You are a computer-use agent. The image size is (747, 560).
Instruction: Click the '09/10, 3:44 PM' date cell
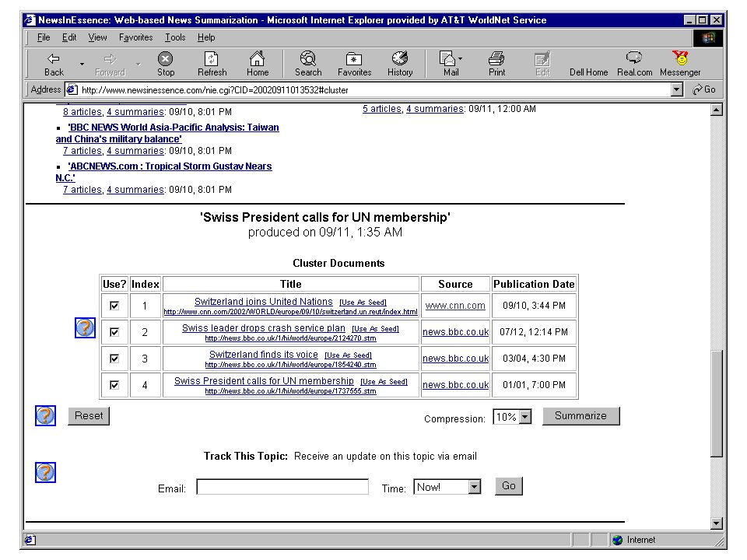point(534,306)
